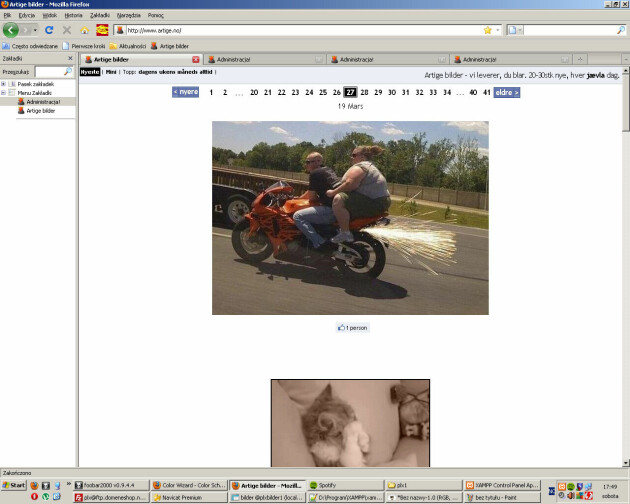Close the Artige bilder tab
The height and width of the screenshot is (504, 630).
click(196, 59)
